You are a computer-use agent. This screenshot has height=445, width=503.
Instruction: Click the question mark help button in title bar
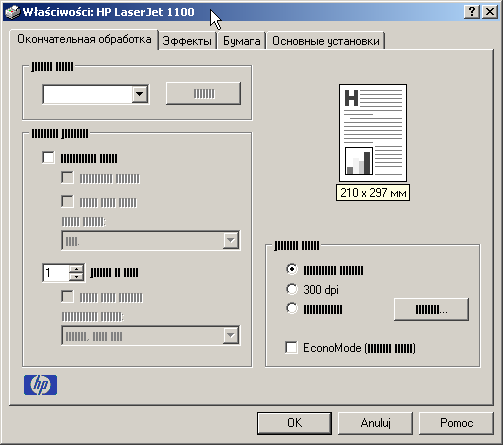pyautogui.click(x=472, y=12)
